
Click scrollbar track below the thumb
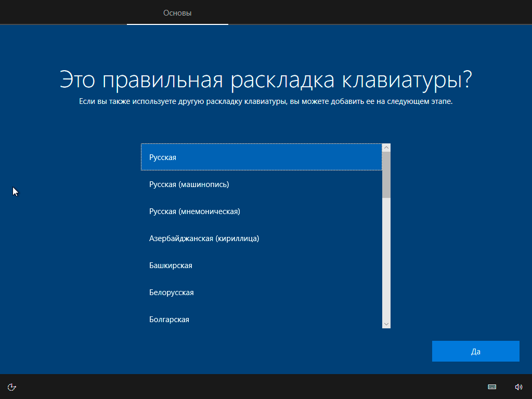(386, 260)
